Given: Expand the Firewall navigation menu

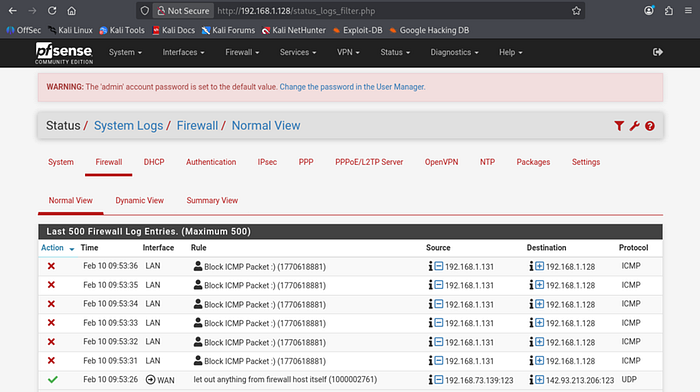Looking at the screenshot, I should click(x=242, y=52).
